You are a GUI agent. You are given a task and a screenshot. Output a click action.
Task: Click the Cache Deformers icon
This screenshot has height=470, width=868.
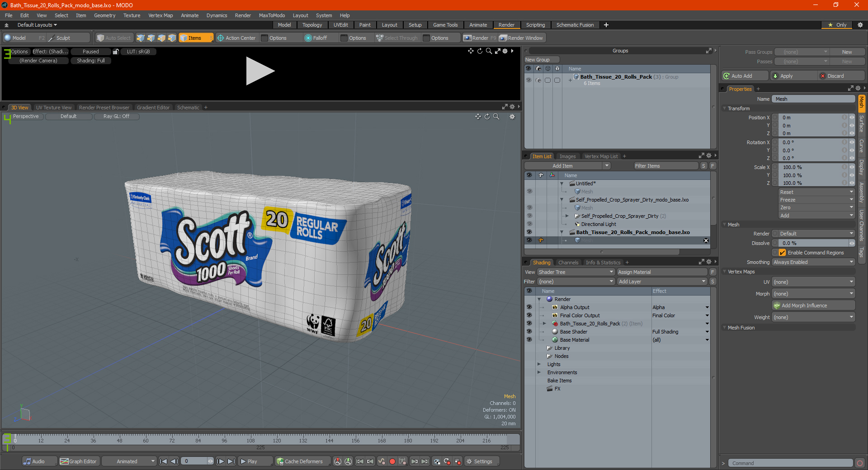tap(280, 461)
